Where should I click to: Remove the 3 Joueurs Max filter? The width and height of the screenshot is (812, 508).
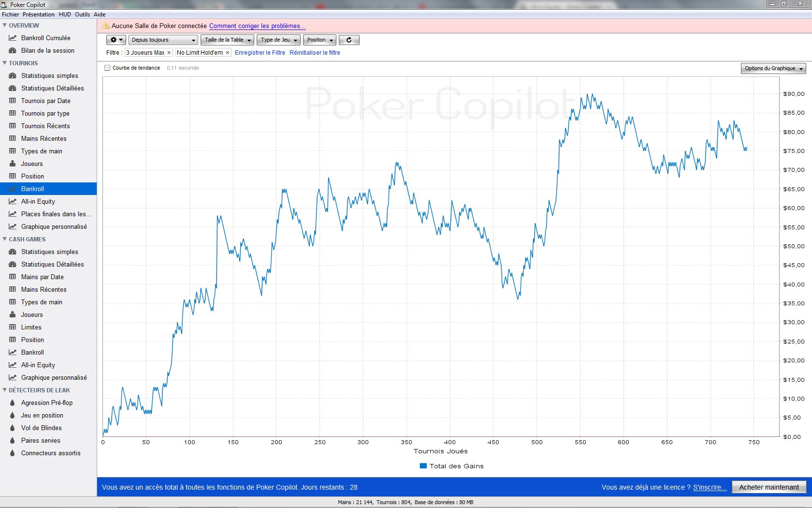click(169, 53)
